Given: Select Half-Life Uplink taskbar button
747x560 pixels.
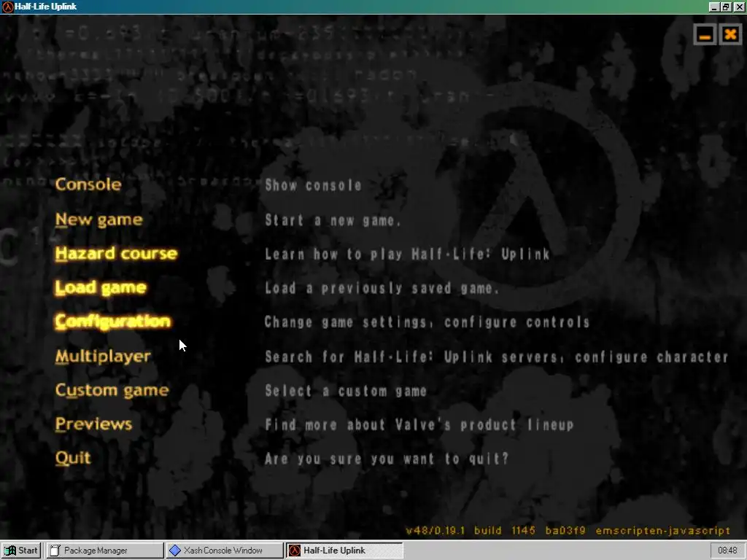Looking at the screenshot, I should [x=344, y=551].
